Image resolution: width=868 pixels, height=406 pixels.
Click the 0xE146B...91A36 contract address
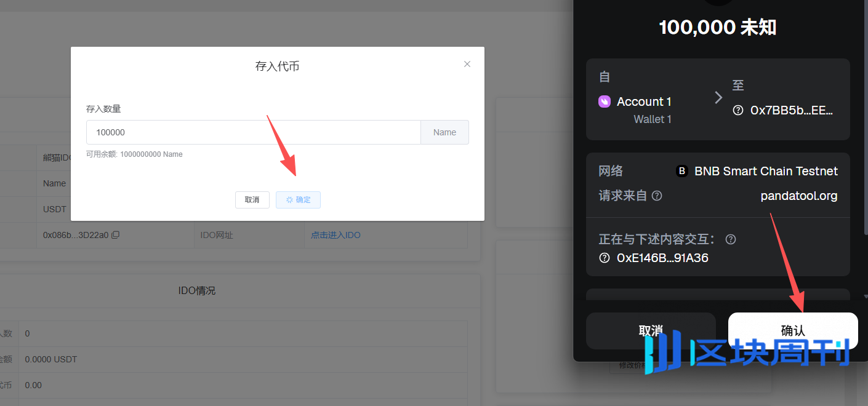pyautogui.click(x=662, y=258)
